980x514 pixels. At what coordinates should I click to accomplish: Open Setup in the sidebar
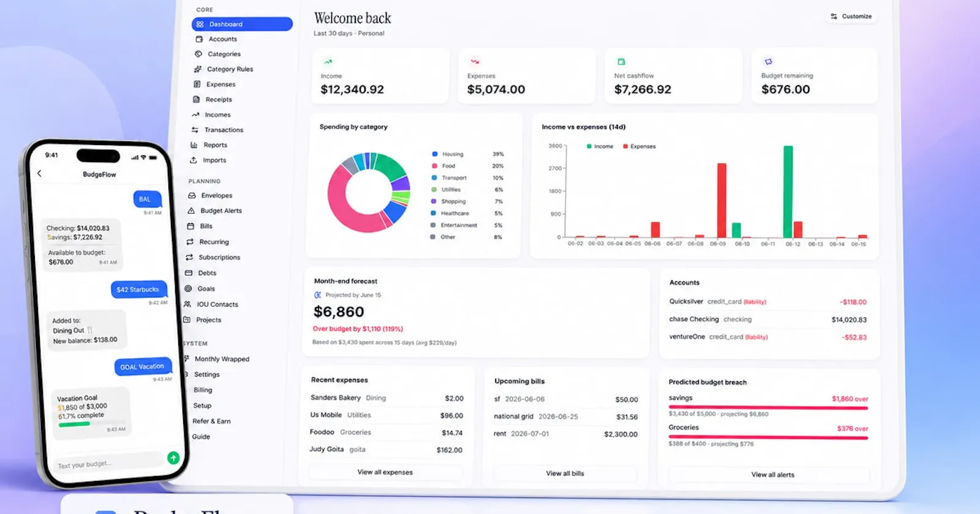click(x=202, y=406)
